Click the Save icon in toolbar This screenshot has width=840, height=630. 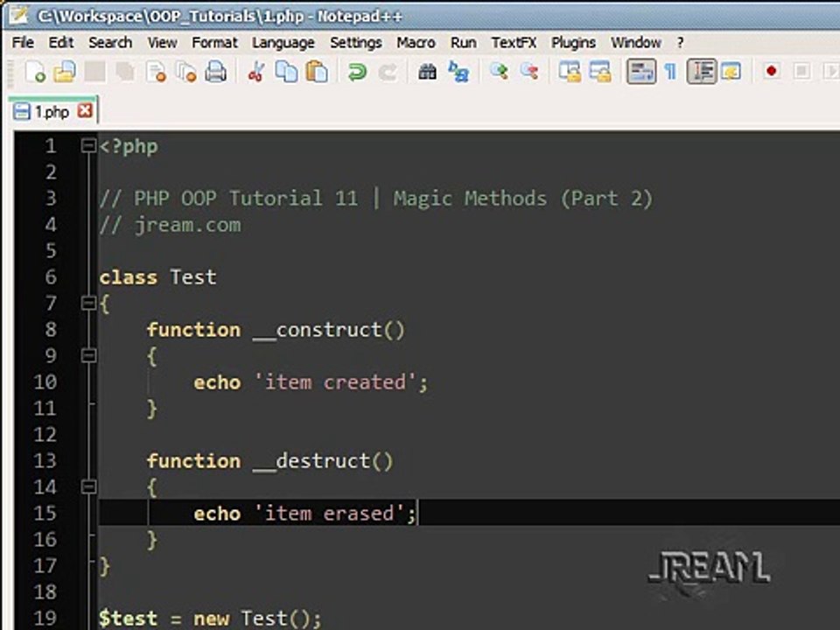tap(94, 71)
